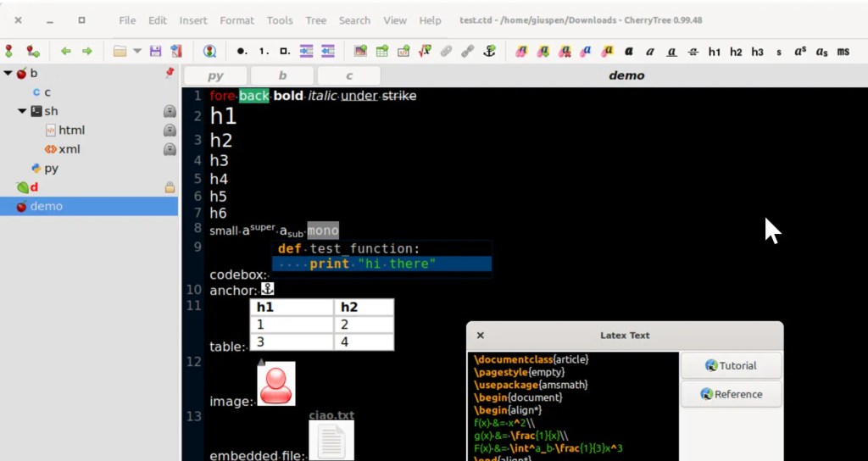
Task: Click the Tutorial button in Latex dialog
Action: (x=731, y=366)
